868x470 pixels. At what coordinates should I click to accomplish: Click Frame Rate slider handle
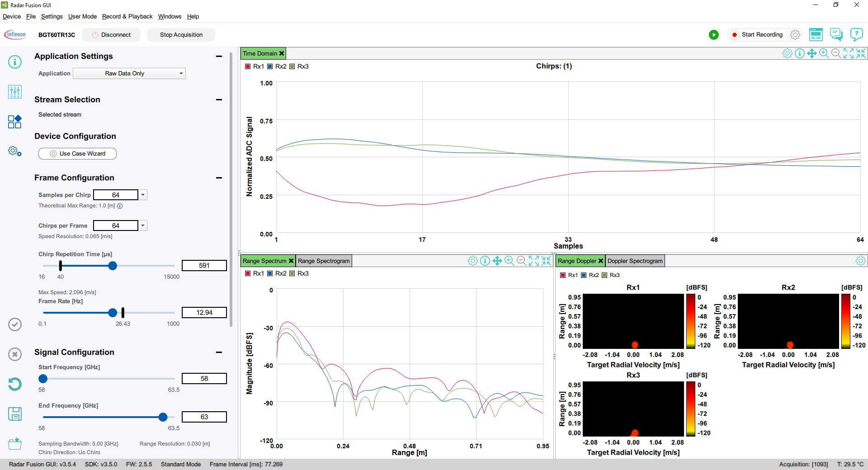tap(113, 312)
